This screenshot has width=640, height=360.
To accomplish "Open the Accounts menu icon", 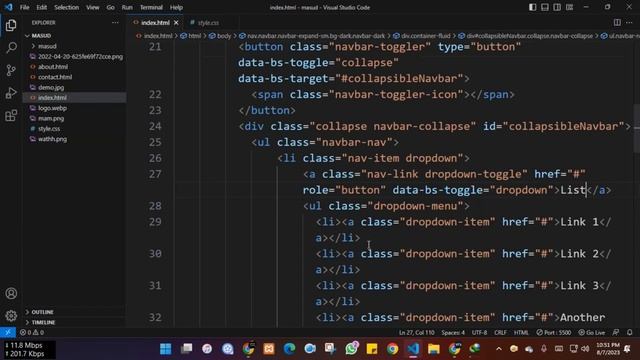I will coord(11,293).
